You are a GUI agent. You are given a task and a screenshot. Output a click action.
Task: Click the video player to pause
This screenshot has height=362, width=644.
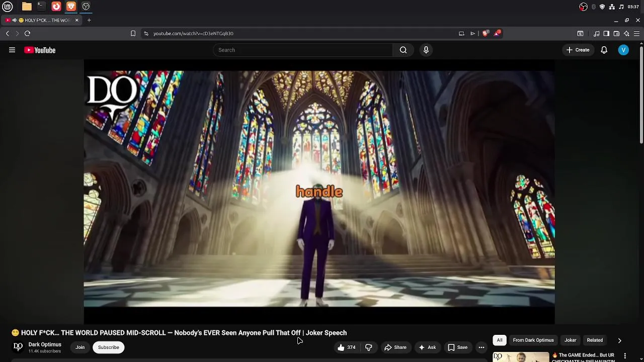click(x=319, y=192)
